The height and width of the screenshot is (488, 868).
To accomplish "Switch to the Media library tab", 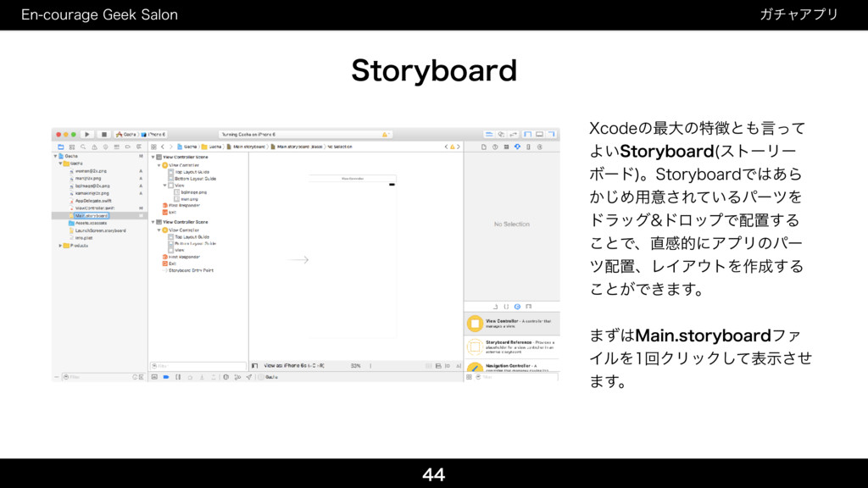I will [x=529, y=307].
